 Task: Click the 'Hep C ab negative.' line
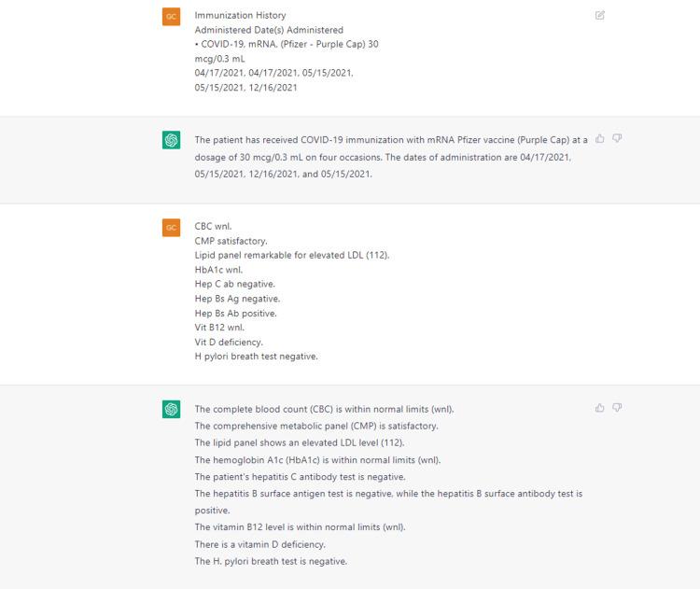(234, 284)
